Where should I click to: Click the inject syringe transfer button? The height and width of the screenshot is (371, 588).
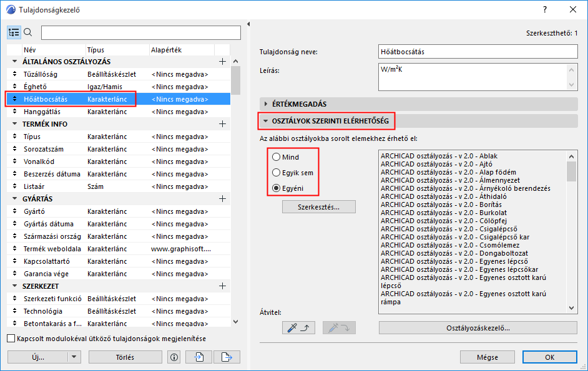[339, 328]
